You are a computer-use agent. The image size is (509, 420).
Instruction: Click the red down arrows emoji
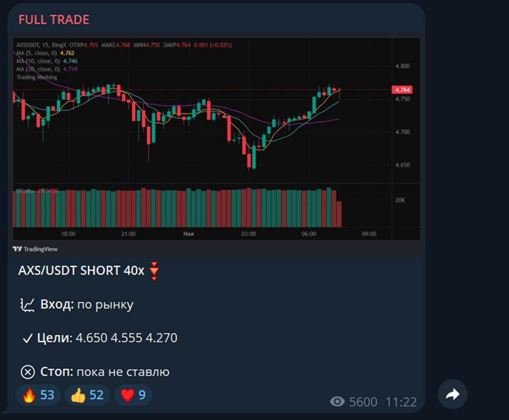click(x=154, y=271)
